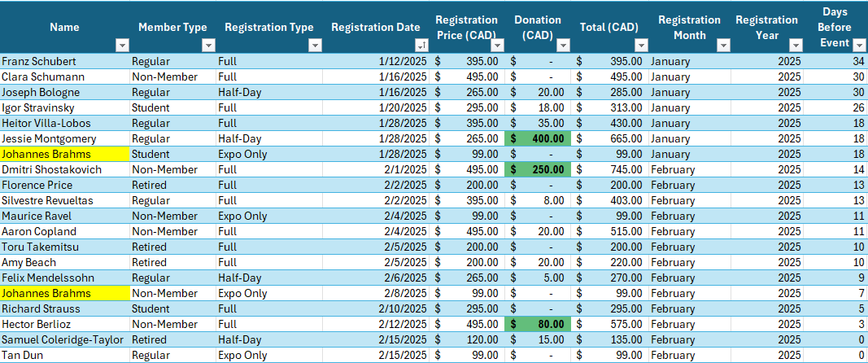Select the 745.00 total cell
Image resolution: width=868 pixels, height=363 pixels.
(x=610, y=169)
